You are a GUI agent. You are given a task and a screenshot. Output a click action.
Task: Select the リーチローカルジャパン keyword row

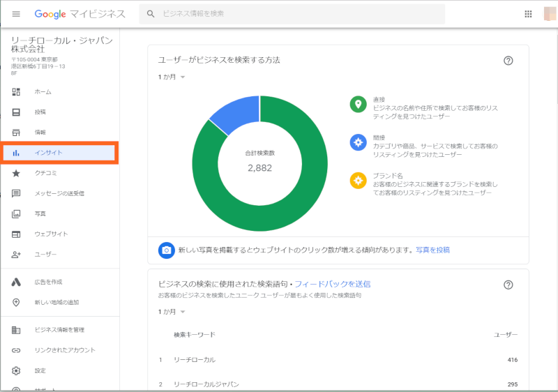point(338,384)
